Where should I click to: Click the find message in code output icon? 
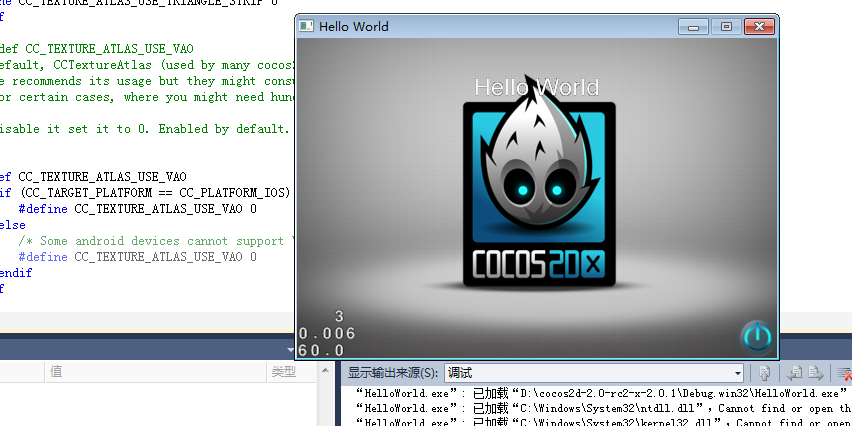765,373
